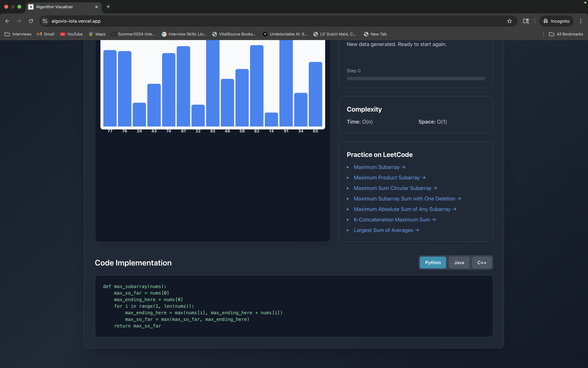Select the Algorithm Visualizer tab
This screenshot has height=368, width=588.
click(64, 7)
